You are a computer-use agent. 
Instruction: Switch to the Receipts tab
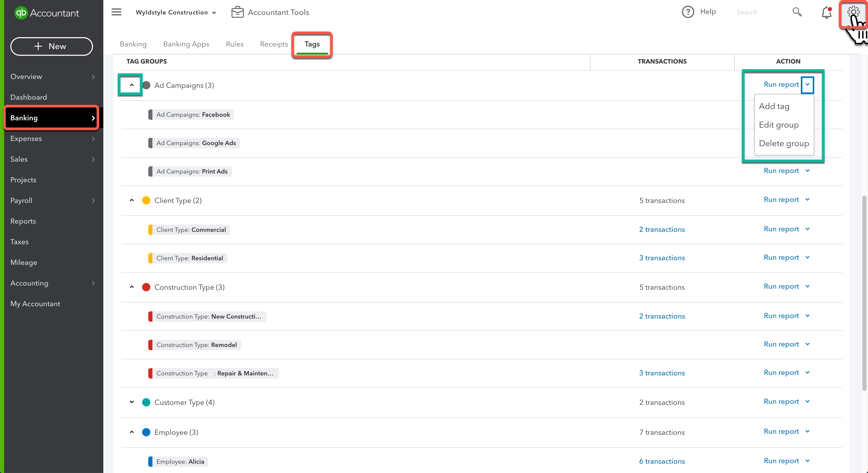[274, 44]
